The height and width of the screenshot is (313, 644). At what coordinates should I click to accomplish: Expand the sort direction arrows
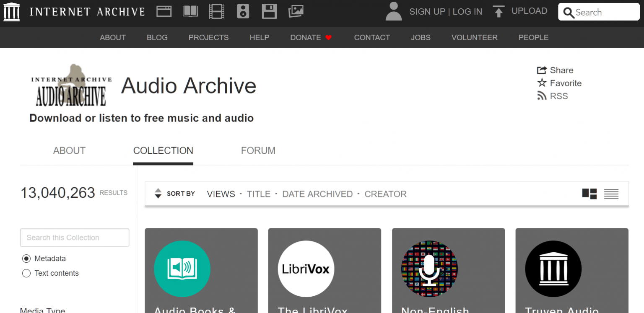(x=158, y=194)
